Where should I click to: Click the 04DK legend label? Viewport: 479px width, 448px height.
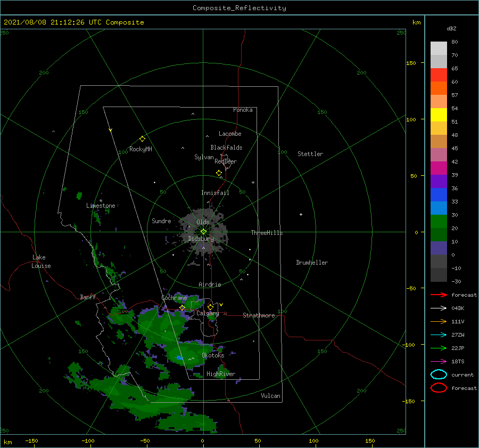click(x=458, y=308)
